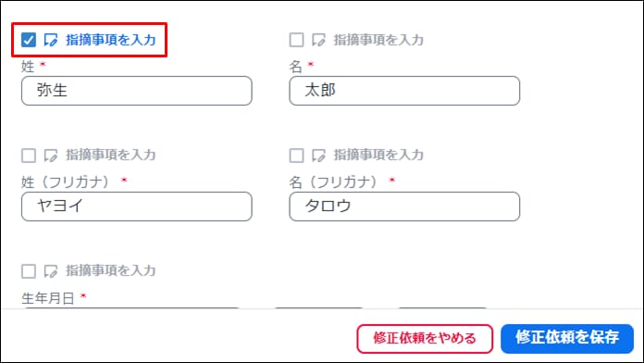Click 指摘事項を入力 text above 生年月日
Viewport: 644px width, 363px height.
[x=111, y=270]
